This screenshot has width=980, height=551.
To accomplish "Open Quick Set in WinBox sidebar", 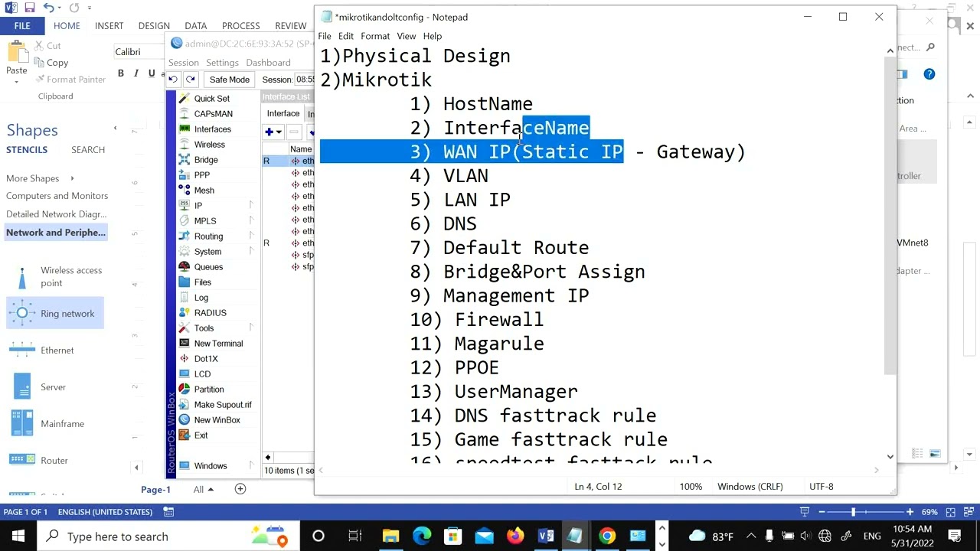I will click(211, 99).
